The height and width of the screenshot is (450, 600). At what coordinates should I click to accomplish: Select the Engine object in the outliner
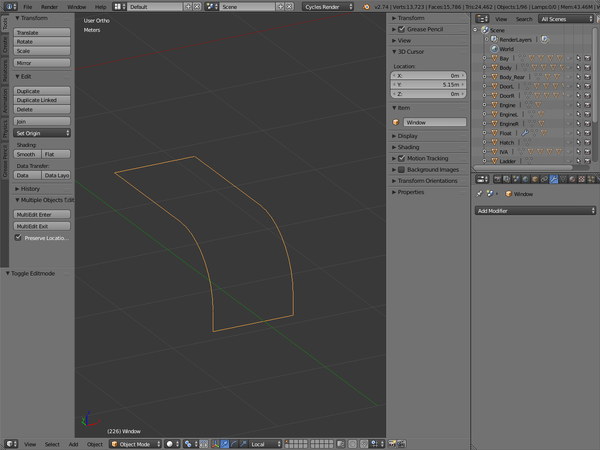point(506,104)
